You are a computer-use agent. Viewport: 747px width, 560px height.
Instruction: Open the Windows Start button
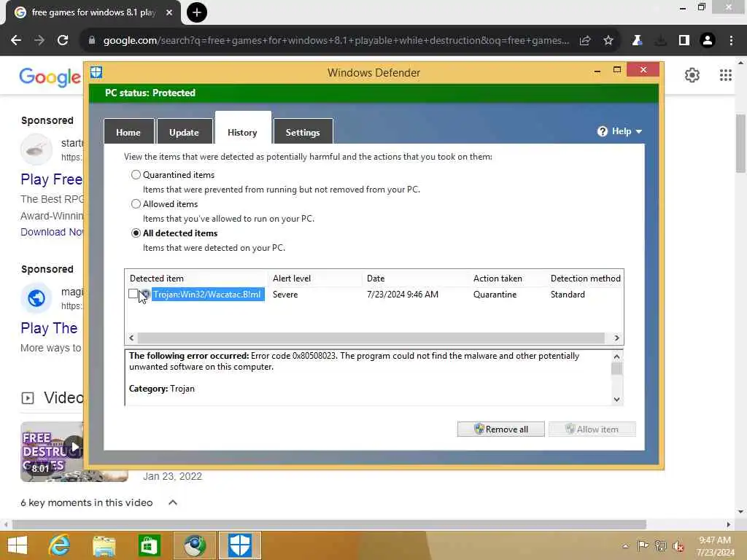click(18, 545)
